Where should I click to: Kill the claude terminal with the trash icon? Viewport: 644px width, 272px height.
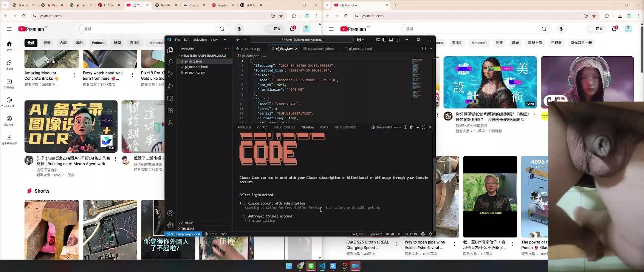pos(411,127)
